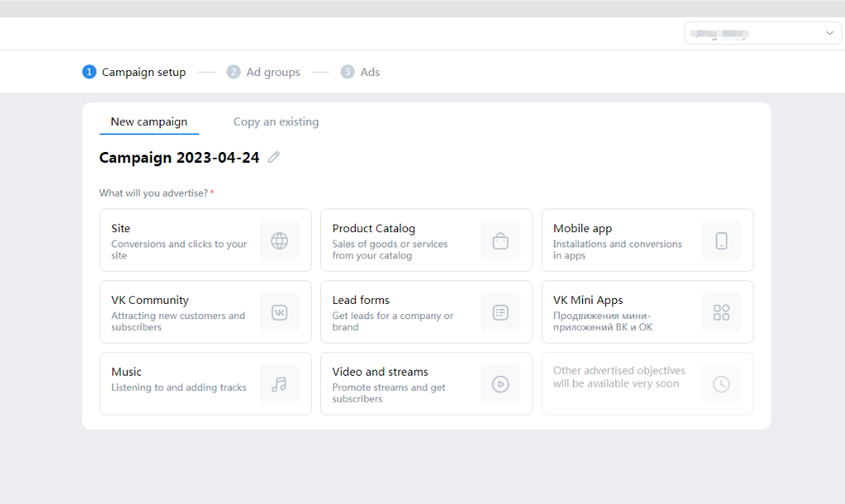Click 'Attracting new customers and subscribers' text
The height and width of the screenshot is (504, 845).
(177, 322)
